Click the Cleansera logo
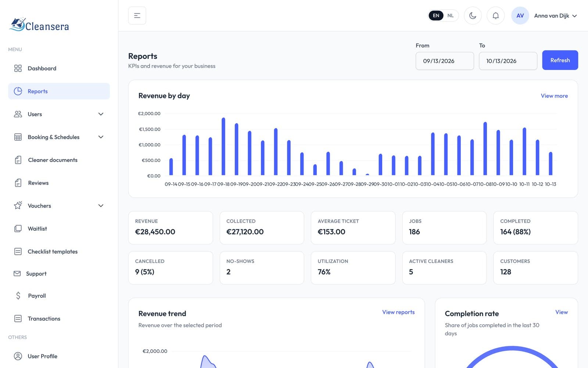This screenshot has height=368, width=588. click(x=39, y=25)
